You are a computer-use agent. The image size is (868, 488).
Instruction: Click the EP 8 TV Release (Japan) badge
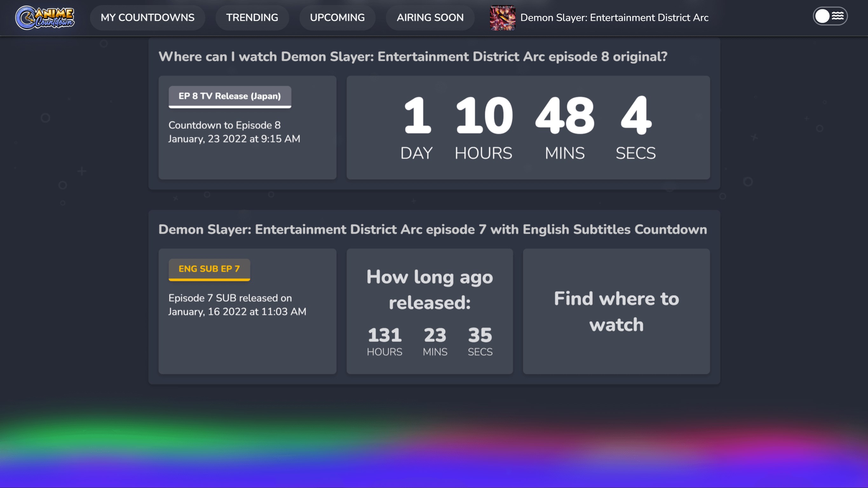tap(229, 96)
